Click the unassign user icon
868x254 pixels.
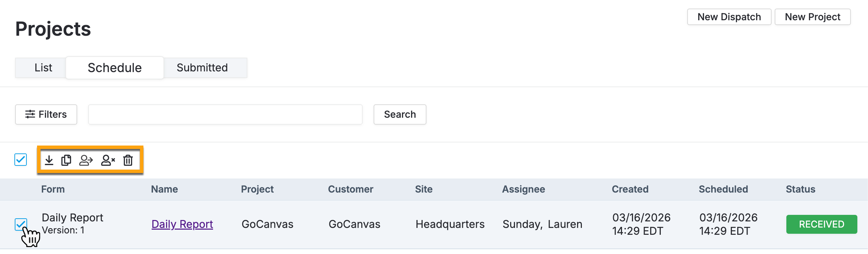click(x=108, y=160)
